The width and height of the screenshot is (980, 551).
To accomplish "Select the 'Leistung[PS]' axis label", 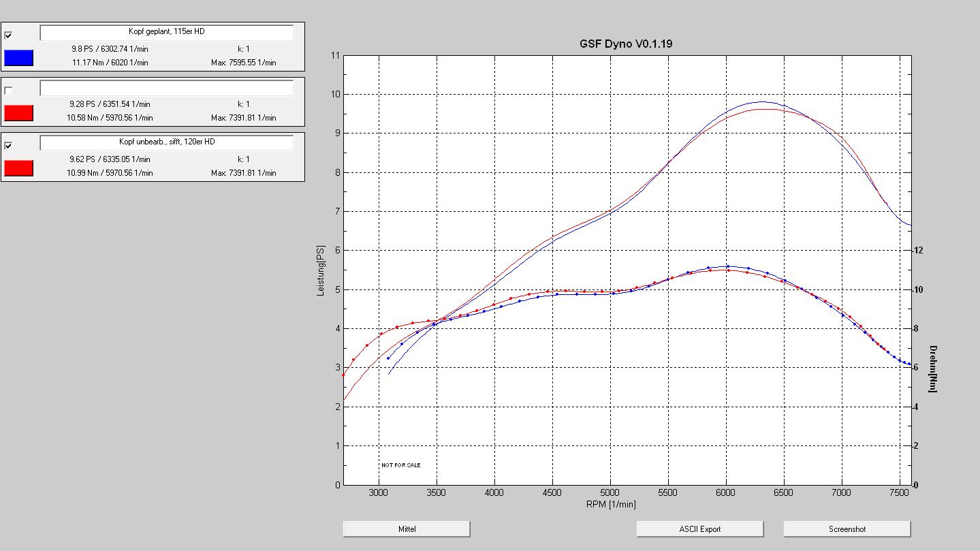I will [321, 270].
